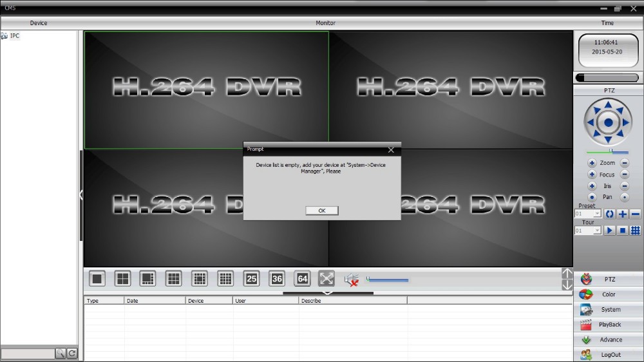Adjust the volume slider

[388, 280]
